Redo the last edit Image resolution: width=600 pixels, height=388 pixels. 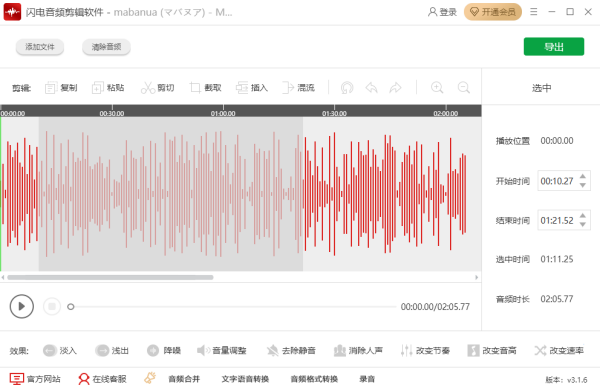click(395, 88)
